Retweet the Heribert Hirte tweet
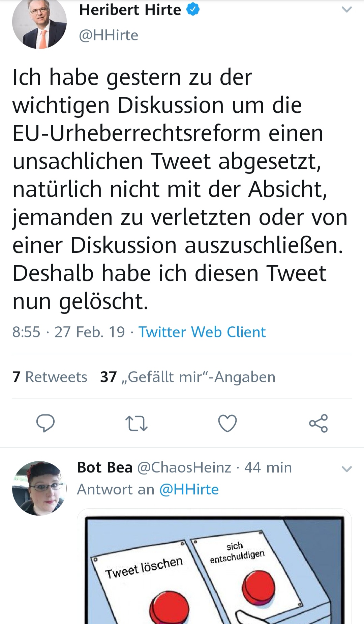Image resolution: width=364 pixels, height=624 pixels. click(136, 423)
